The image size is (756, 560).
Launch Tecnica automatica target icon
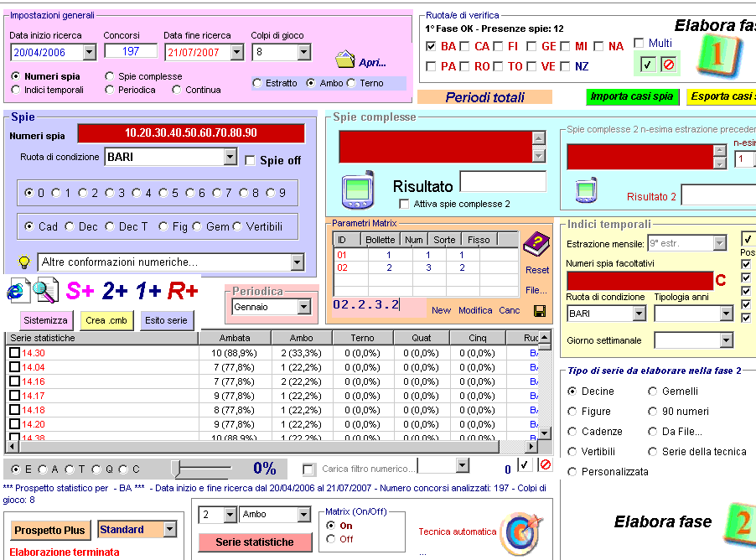pyautogui.click(x=521, y=533)
